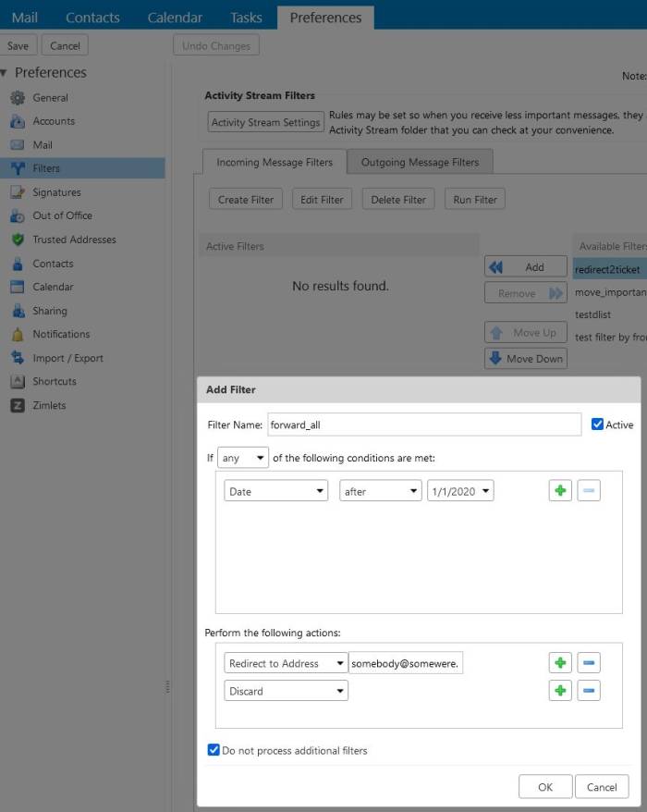Click the Create Filter button
The image size is (647, 812).
coord(245,198)
